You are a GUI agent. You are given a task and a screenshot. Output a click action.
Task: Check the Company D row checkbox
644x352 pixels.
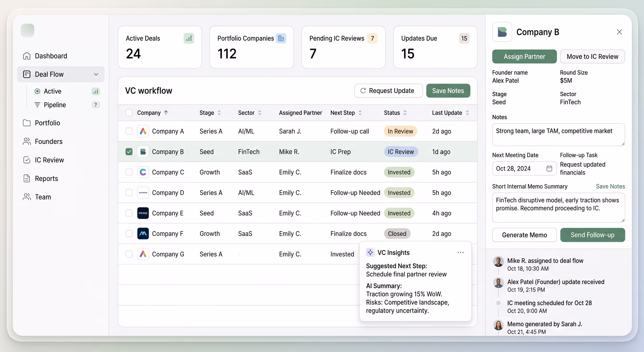(x=129, y=193)
